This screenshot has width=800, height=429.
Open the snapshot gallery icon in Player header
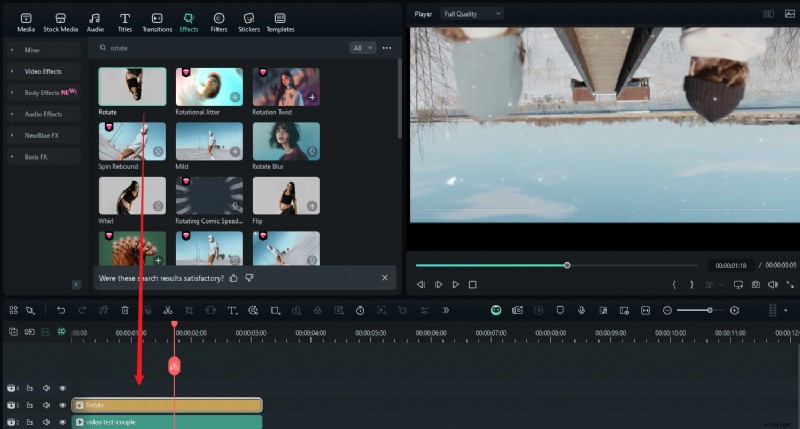pyautogui.click(x=790, y=14)
